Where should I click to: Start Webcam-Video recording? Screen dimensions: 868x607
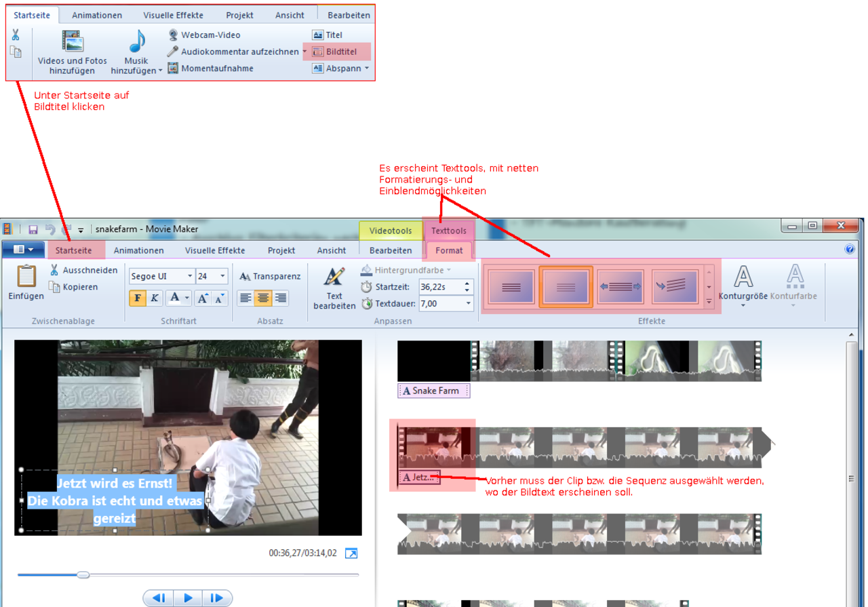click(204, 35)
